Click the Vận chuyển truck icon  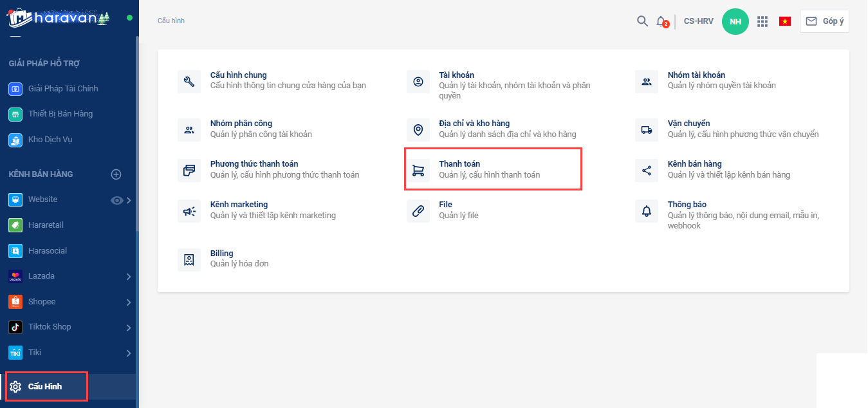(x=647, y=130)
